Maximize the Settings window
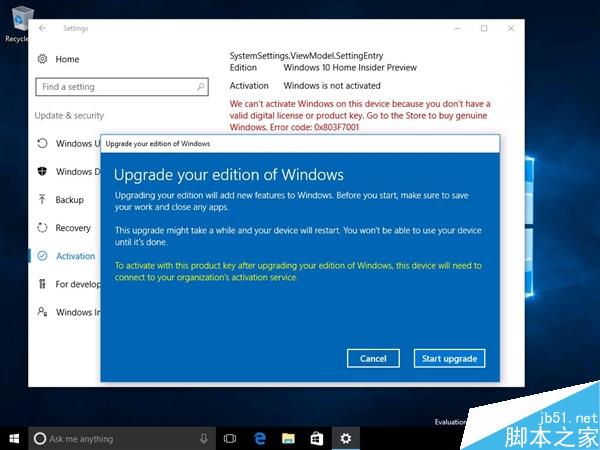 pos(484,28)
